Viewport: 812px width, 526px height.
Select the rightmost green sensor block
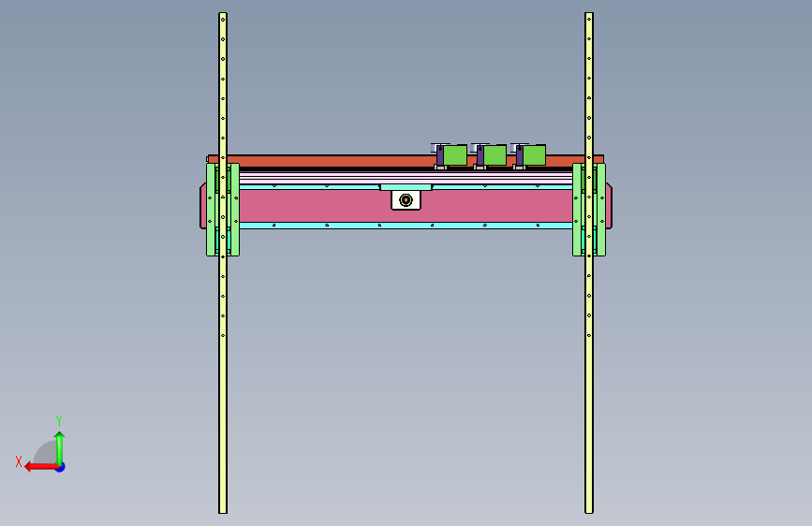point(534,155)
